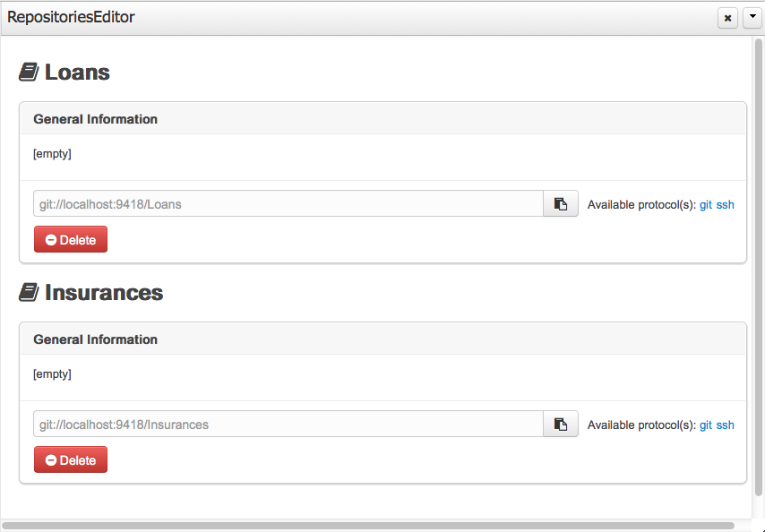Focus the git://localhost:9418/Loans URL field
The height and width of the screenshot is (532, 765).
point(287,204)
